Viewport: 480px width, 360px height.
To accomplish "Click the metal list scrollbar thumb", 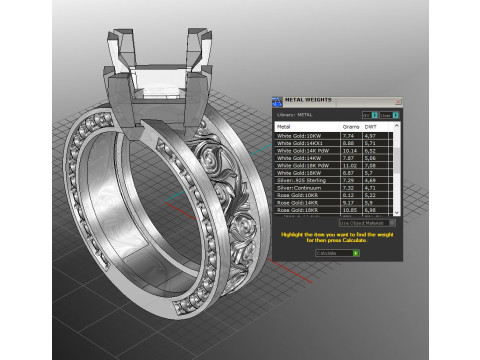I will coord(396,160).
